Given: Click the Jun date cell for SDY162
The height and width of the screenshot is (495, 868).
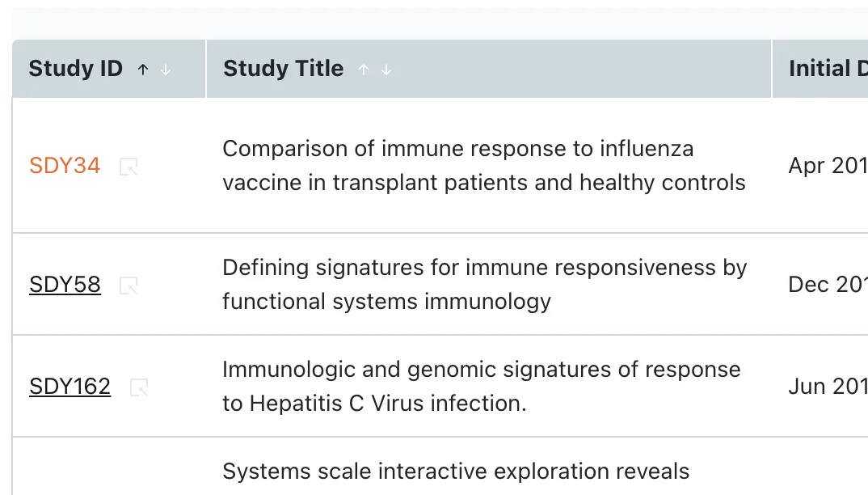Looking at the screenshot, I should coord(828,387).
